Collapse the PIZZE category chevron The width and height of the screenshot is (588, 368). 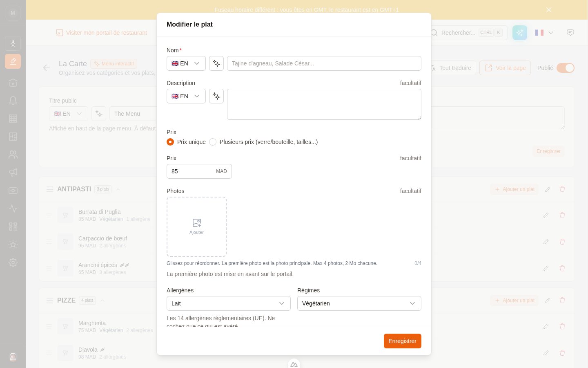click(x=102, y=301)
